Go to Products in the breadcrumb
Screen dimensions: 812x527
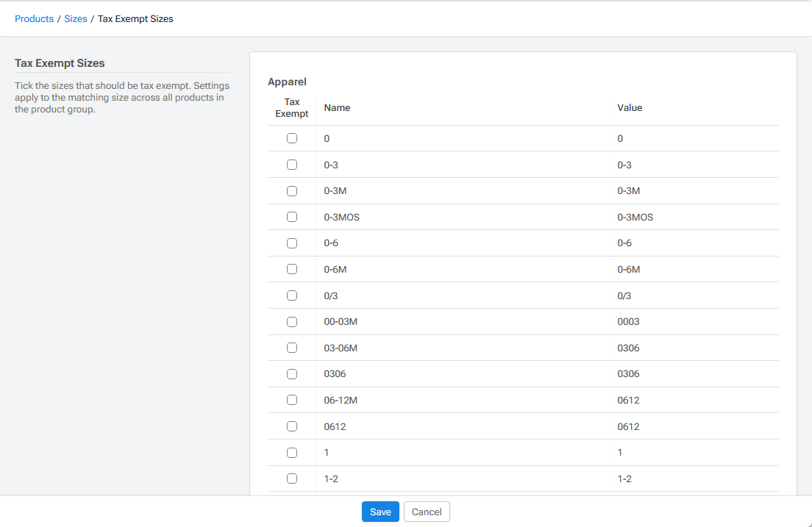coord(34,18)
